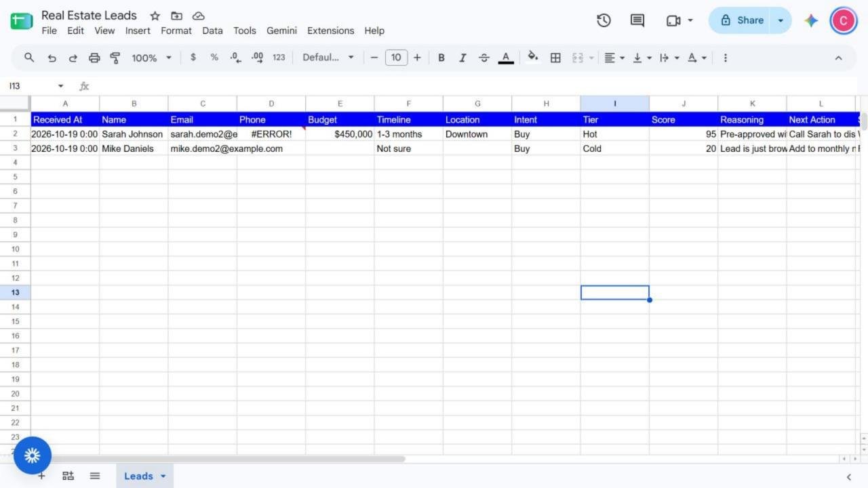
Task: Toggle italic formatting
Action: [x=462, y=58]
